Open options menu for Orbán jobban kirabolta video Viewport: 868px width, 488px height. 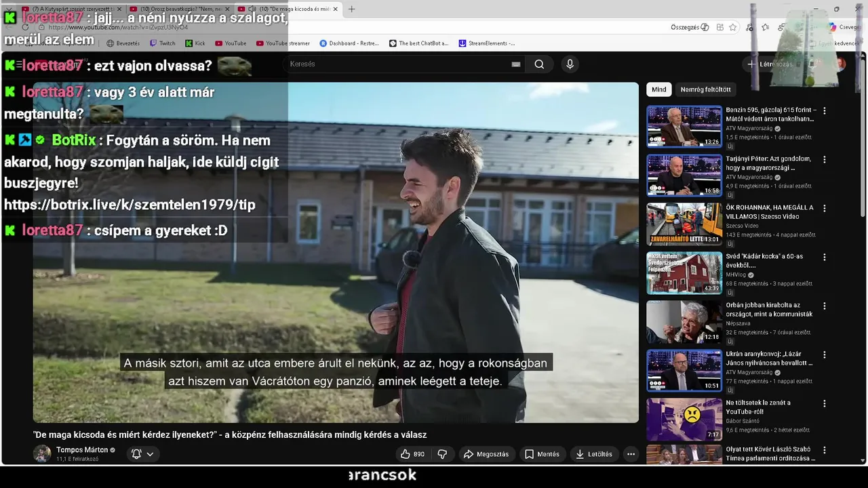pos(825,306)
